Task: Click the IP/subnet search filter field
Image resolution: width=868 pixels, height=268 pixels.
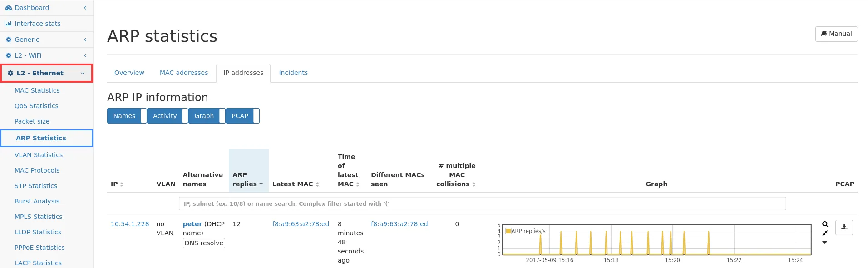Action: [x=482, y=203]
